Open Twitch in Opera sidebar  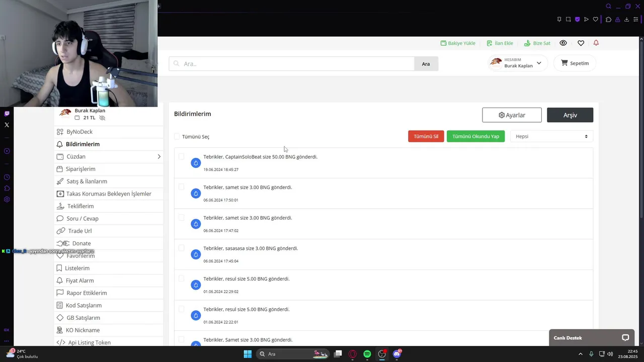coord(7,114)
